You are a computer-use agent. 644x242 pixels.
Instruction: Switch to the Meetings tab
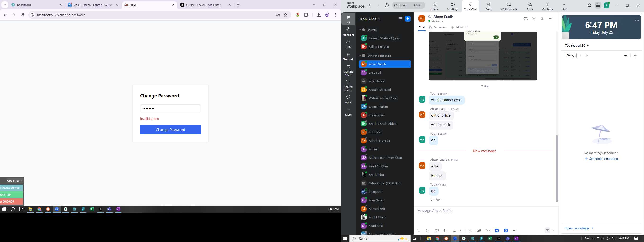(452, 6)
